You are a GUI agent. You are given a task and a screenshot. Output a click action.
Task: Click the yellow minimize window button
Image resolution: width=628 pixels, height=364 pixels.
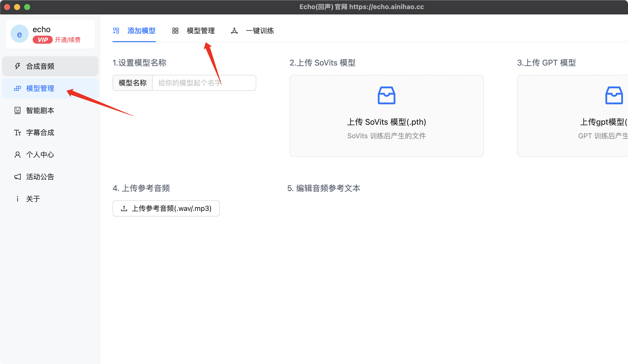tap(17, 7)
